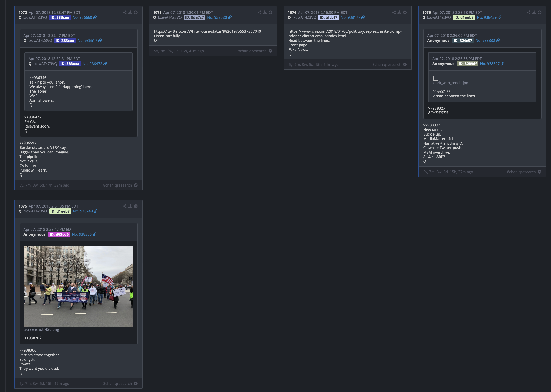This screenshot has width=551, height=392.
Task: Open the screenshot_420.png march photo
Action: [78, 286]
